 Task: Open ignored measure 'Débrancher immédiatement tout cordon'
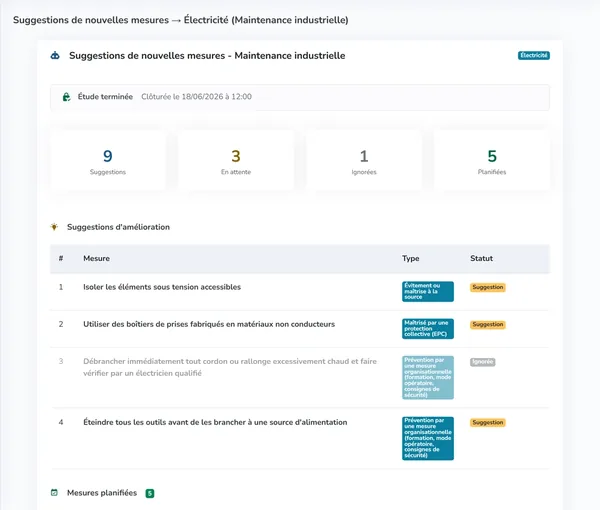coord(230,367)
